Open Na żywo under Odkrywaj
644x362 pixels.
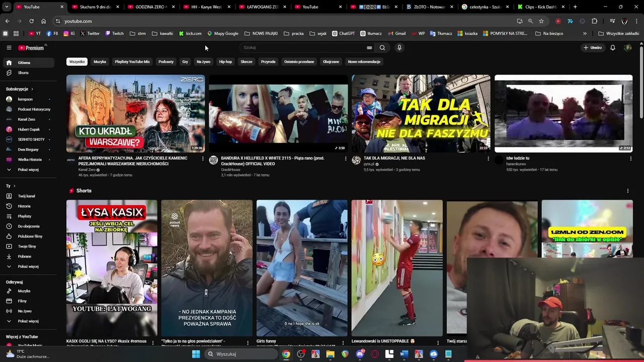28,311
